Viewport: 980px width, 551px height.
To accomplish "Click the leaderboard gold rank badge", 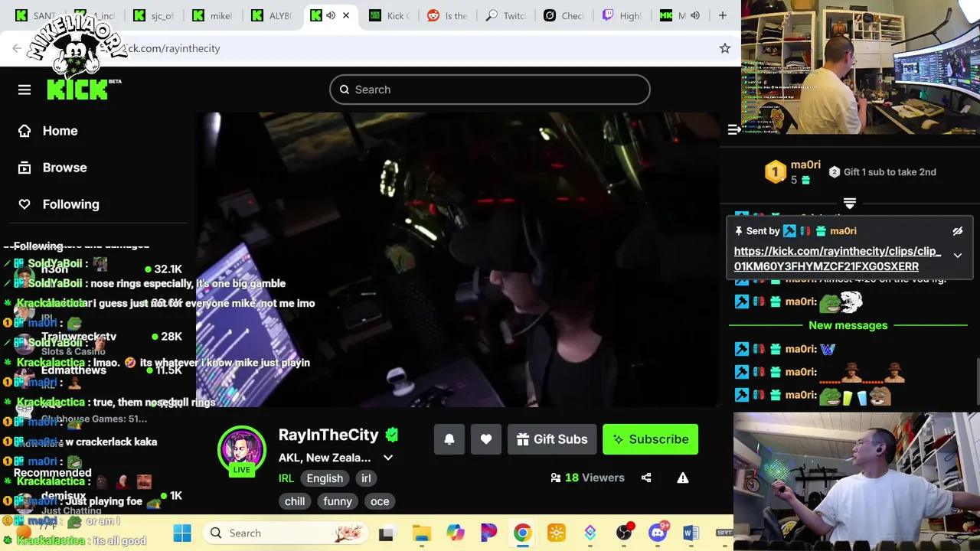I will 775,171.
